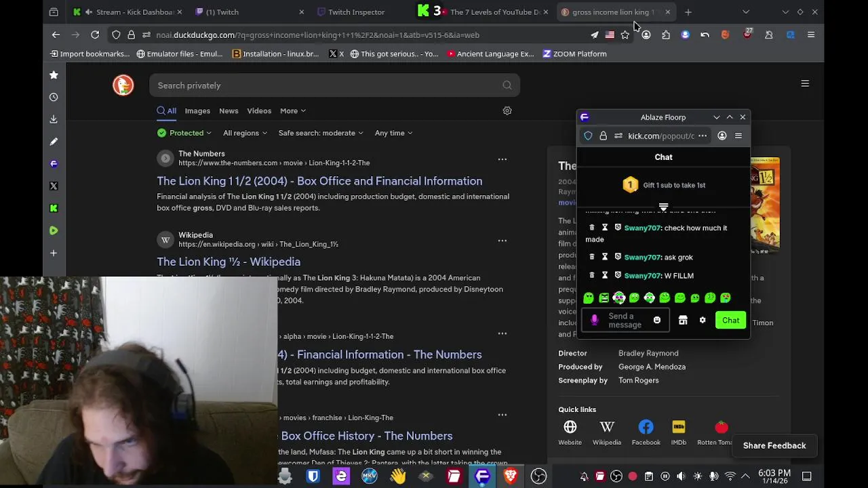Open the volume control in system tray
The width and height of the screenshot is (868, 488).
tap(682, 476)
